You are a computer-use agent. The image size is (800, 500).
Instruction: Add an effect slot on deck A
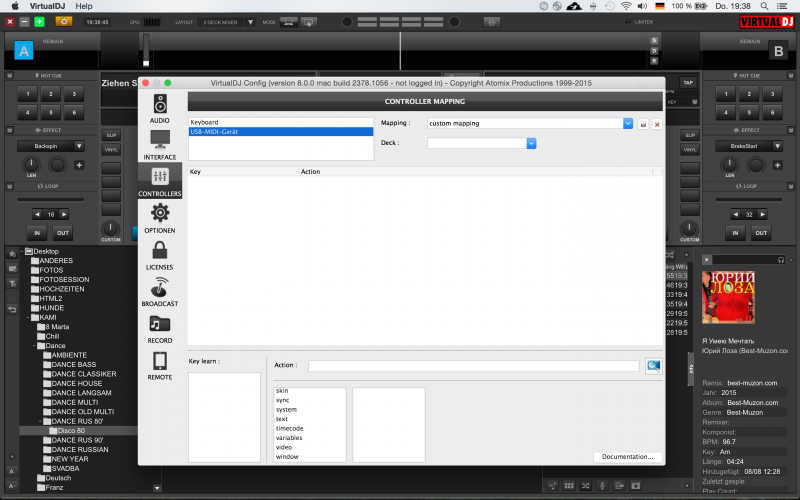coord(79,165)
